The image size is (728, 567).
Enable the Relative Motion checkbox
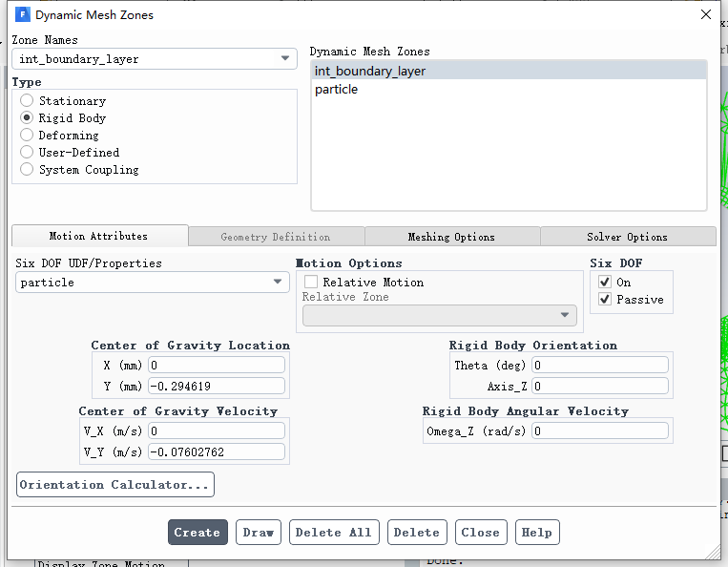point(311,283)
